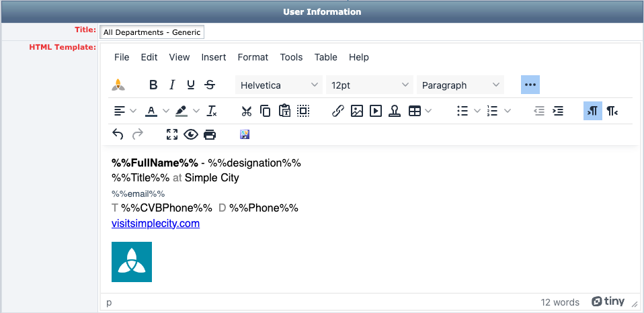Screen dimensions: 644x313
Task: Open the Insert menu
Action: point(214,57)
